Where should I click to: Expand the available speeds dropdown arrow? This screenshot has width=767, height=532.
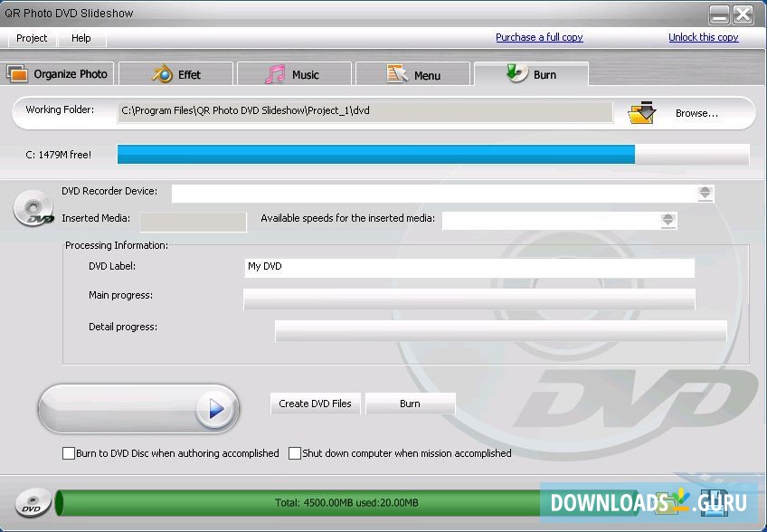point(668,220)
